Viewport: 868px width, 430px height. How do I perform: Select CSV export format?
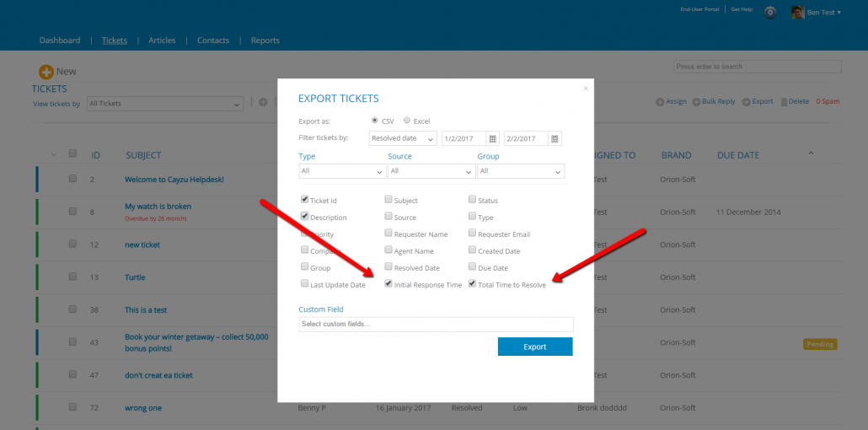tap(375, 121)
